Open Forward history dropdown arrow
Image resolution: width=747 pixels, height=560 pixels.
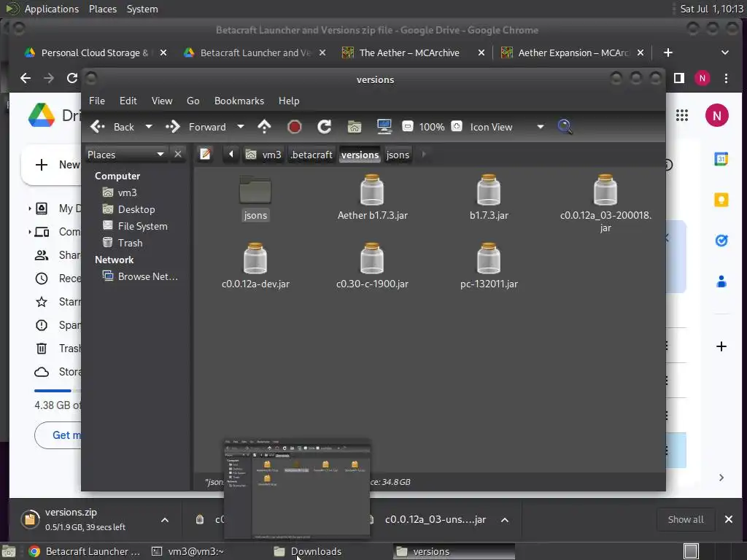241,127
